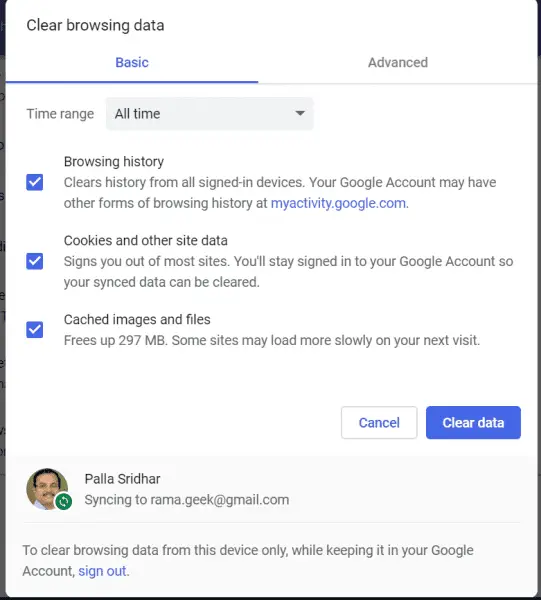Viewport: 541px width, 600px height.
Task: Click the sign out link
Action: [102, 571]
